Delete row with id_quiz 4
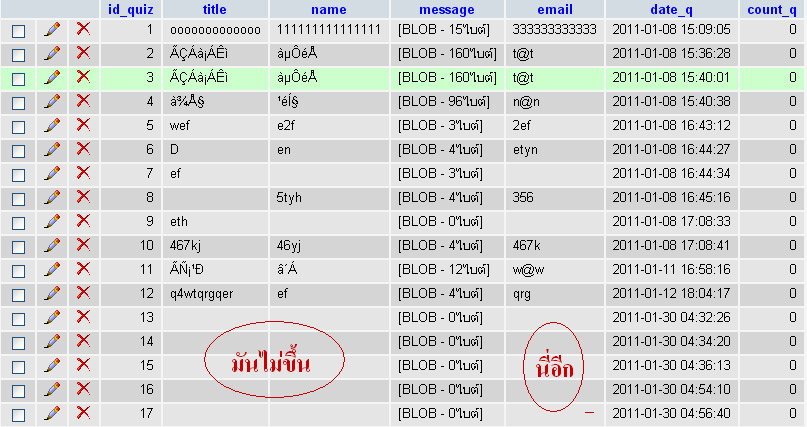The width and height of the screenshot is (807, 427). pyautogui.click(x=83, y=101)
